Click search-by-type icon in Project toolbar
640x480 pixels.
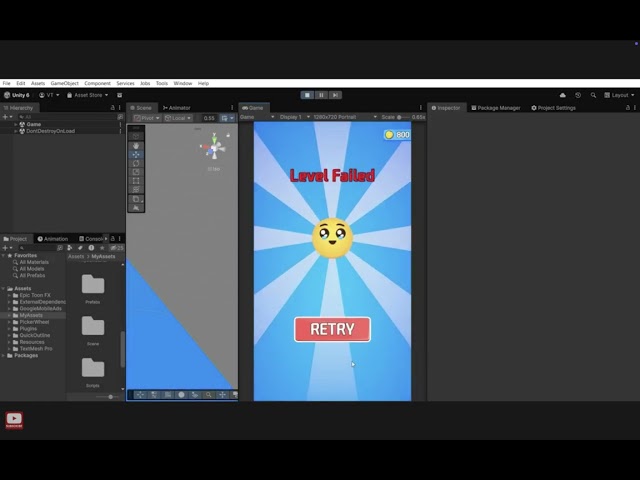pyautogui.click(x=70, y=248)
